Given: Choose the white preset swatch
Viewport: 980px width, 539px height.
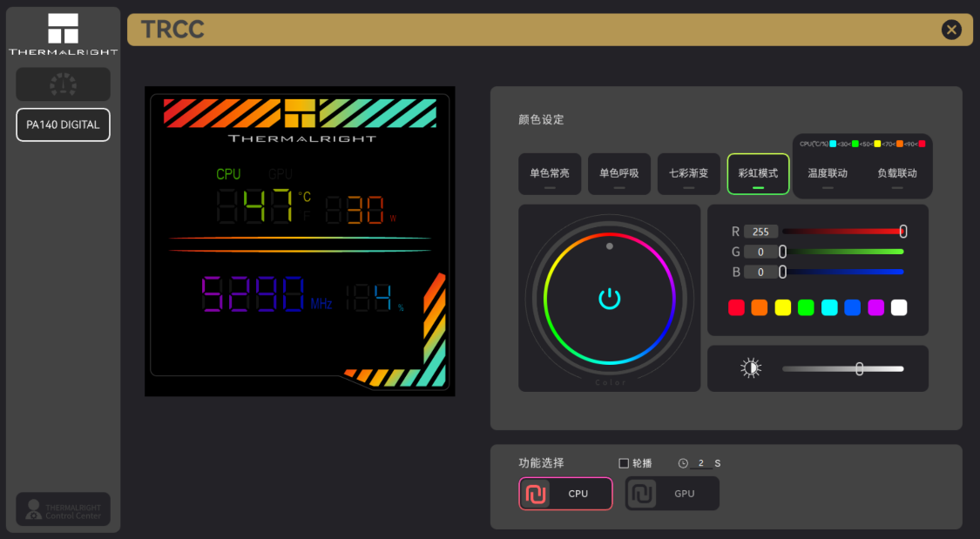Looking at the screenshot, I should 899,307.
